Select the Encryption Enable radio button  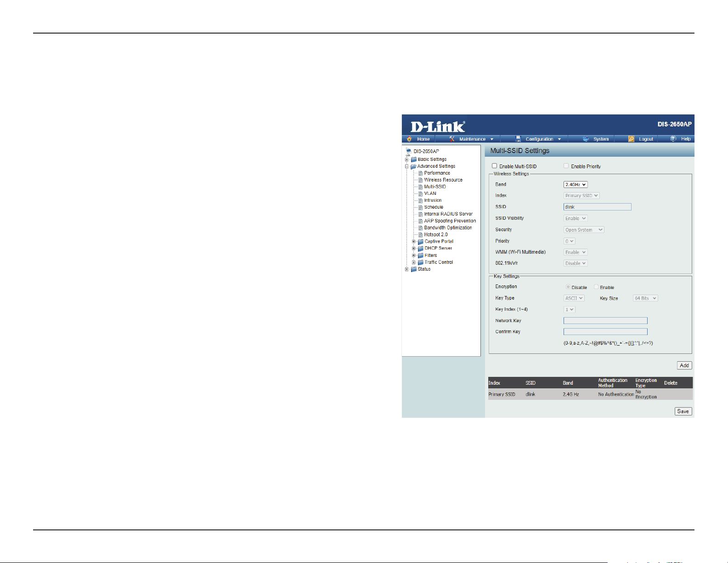tap(596, 287)
